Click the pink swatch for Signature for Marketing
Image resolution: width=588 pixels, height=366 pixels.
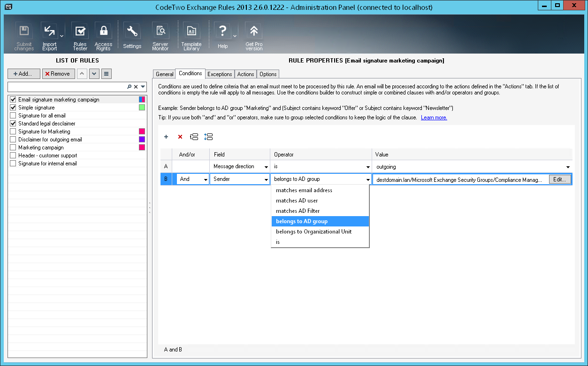pos(142,132)
